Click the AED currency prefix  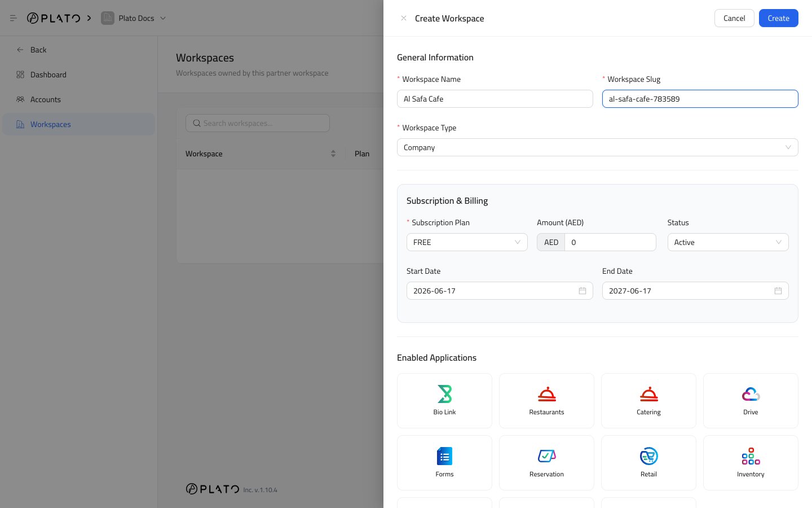coord(551,242)
